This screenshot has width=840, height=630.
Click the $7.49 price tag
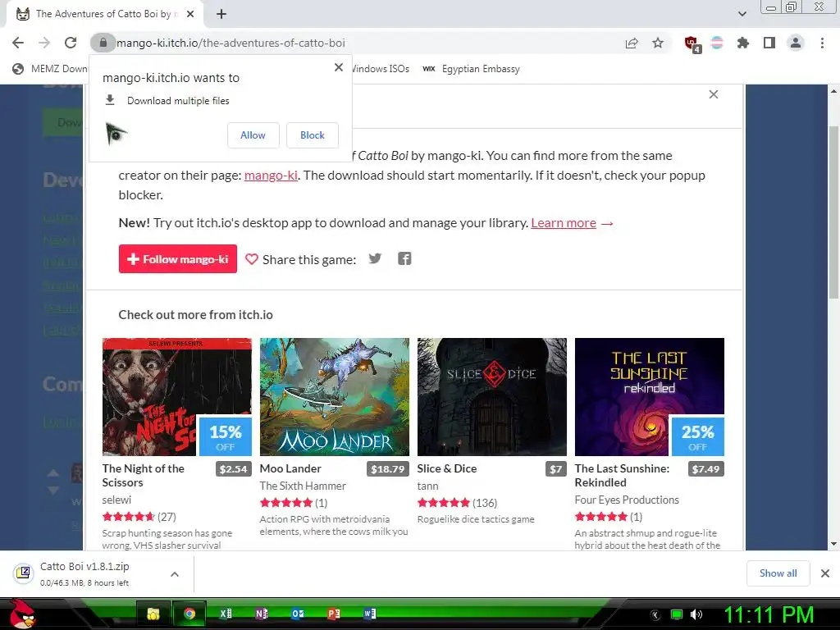tap(706, 469)
